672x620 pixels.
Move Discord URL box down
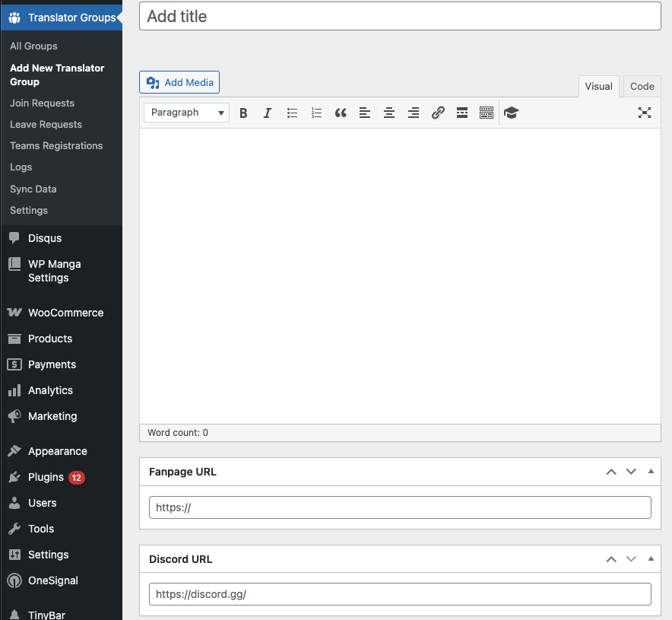pos(631,559)
